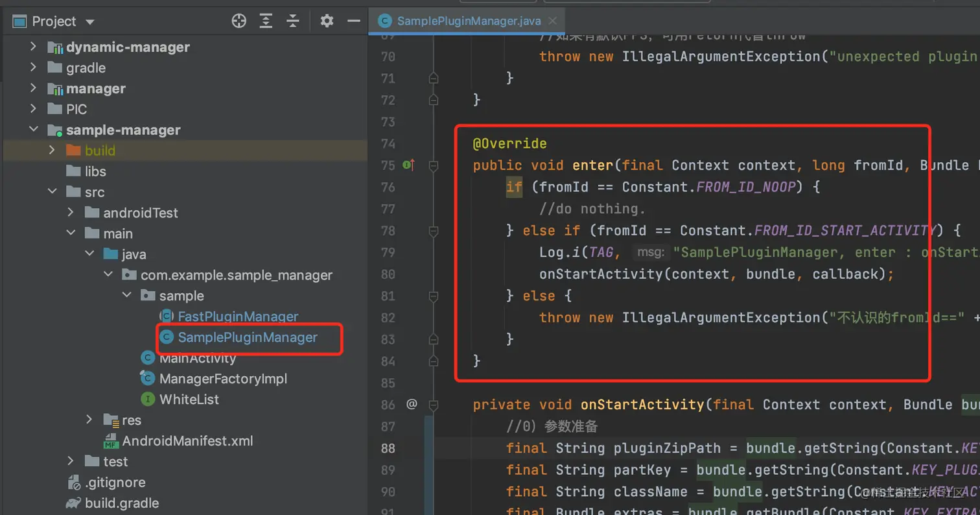This screenshot has width=980, height=515.
Task: Open WhiteList interface file
Action: pyautogui.click(x=189, y=400)
